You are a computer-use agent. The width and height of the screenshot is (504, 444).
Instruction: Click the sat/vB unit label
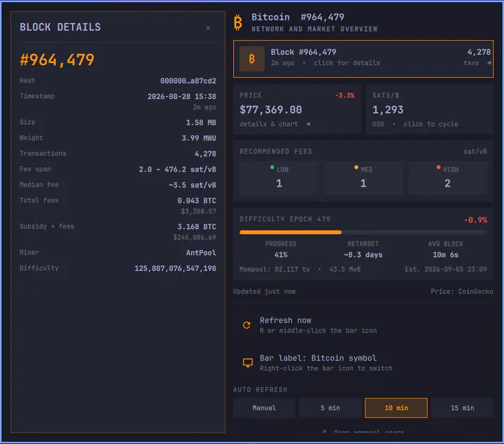point(475,151)
